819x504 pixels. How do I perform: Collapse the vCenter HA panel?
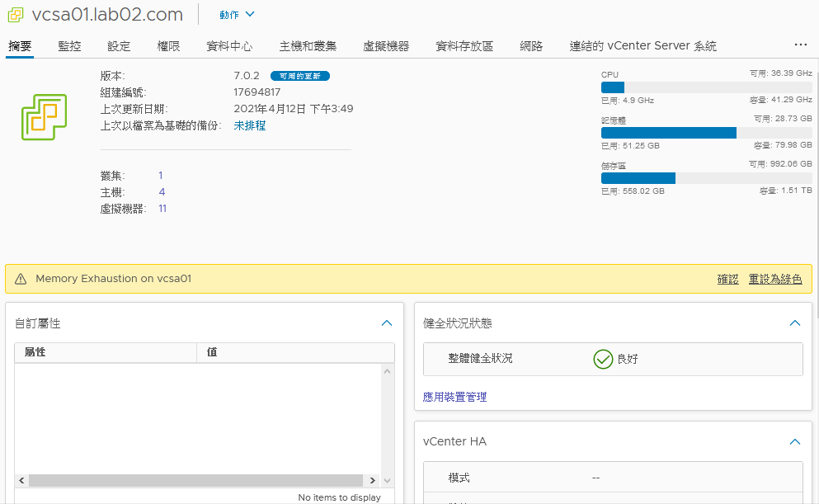point(794,441)
